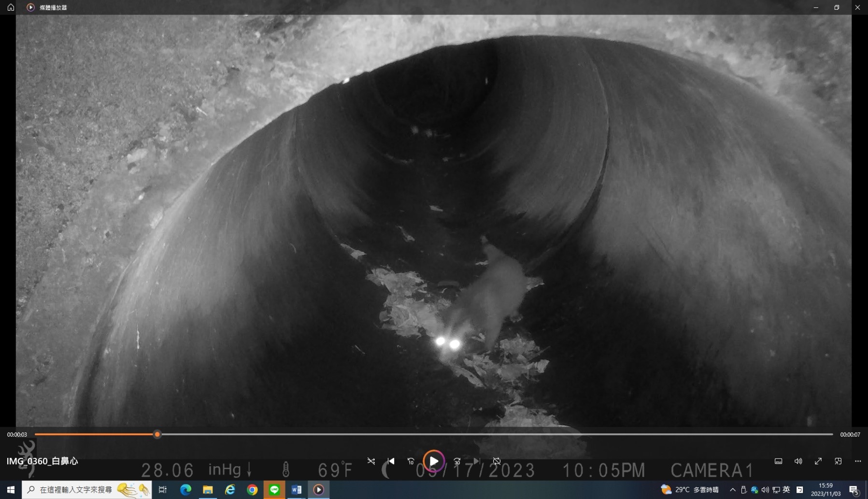Image resolution: width=868 pixels, height=499 pixels.
Task: Switch to mini player view
Action: [x=838, y=461]
